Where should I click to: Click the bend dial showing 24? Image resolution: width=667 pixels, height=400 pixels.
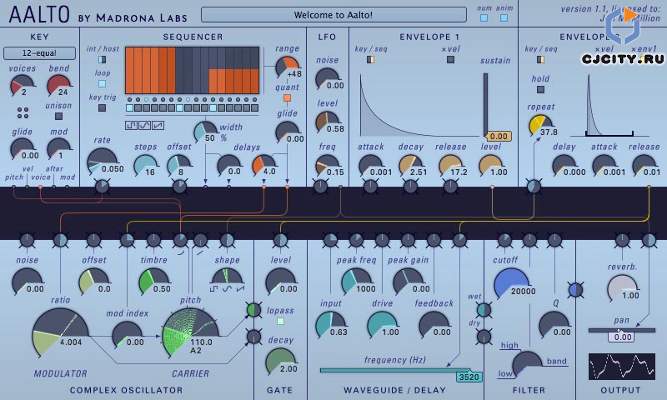[59, 86]
